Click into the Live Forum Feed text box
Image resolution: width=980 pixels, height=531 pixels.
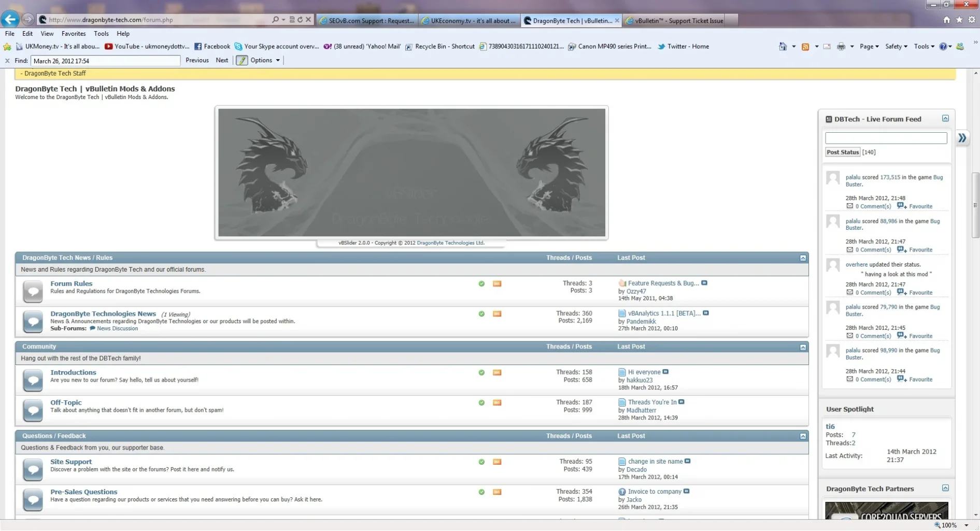click(886, 138)
